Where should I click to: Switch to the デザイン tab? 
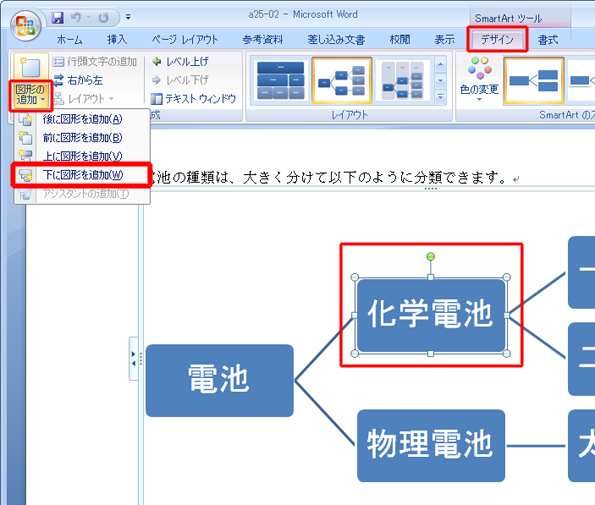[497, 39]
